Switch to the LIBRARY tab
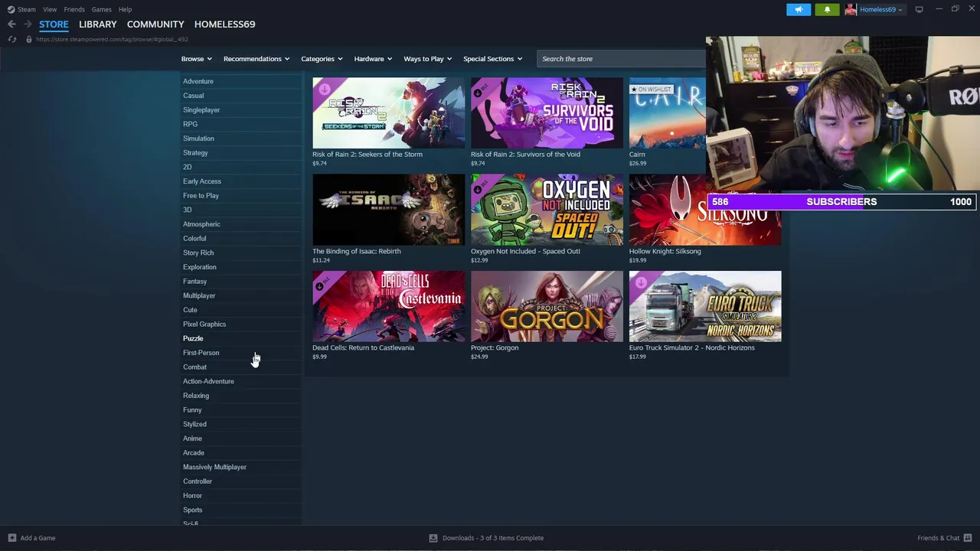The height and width of the screenshot is (551, 980). [x=98, y=24]
